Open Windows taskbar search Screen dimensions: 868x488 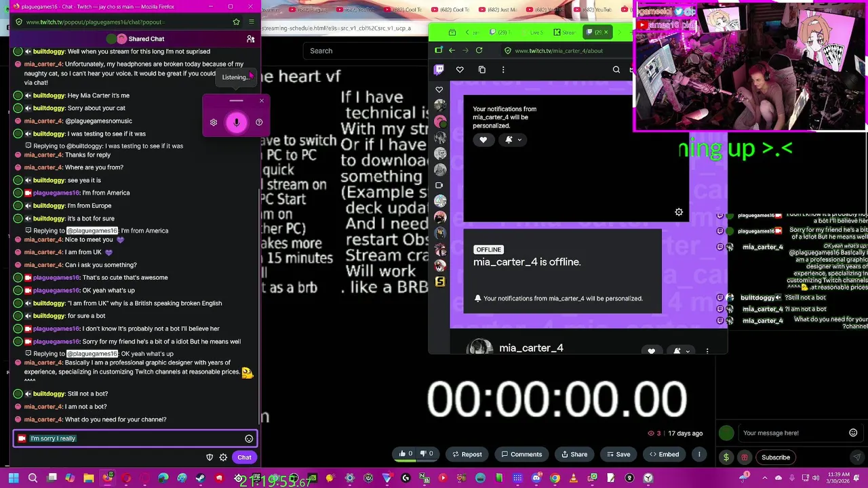pyautogui.click(x=33, y=479)
